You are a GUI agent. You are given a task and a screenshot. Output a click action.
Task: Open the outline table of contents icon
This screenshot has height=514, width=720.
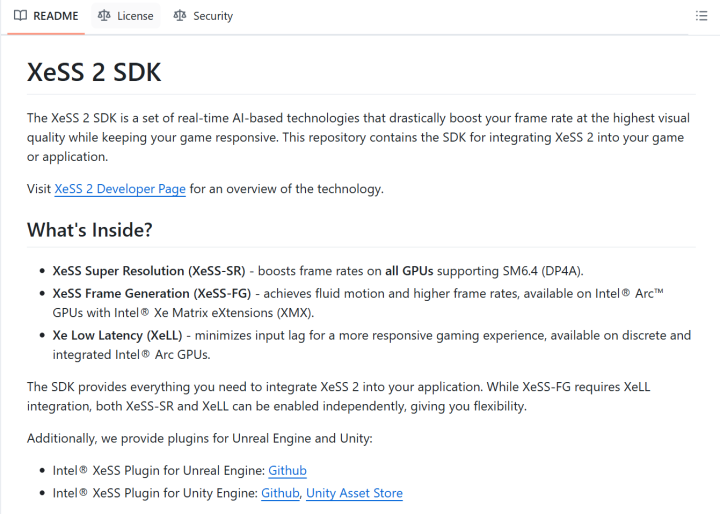[x=701, y=16]
